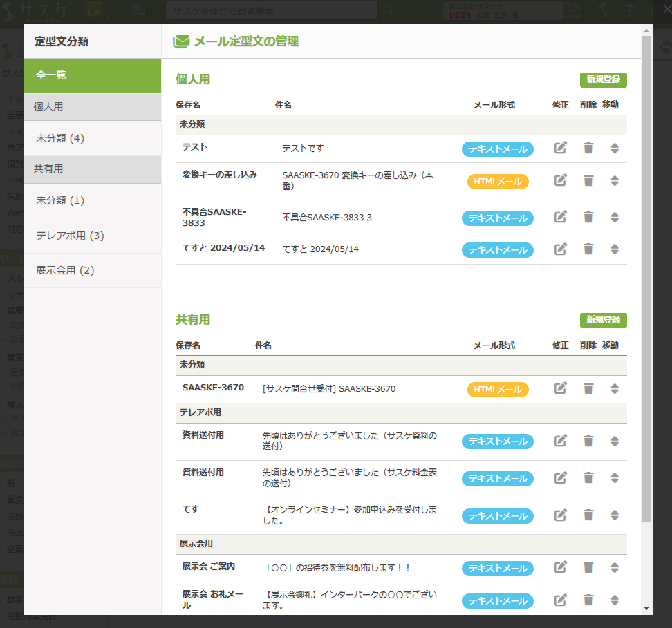Reorder the shared SAASKE-3670 row arrows

(x=615, y=388)
